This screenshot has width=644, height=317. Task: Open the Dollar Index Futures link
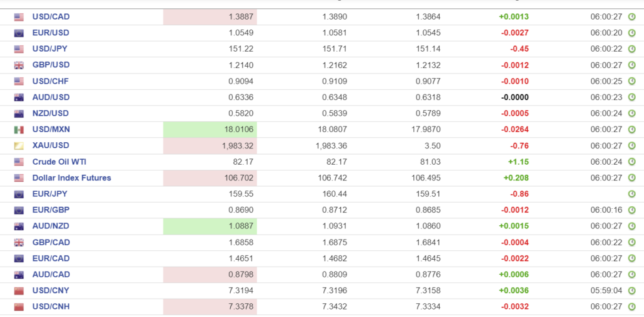[x=71, y=178]
